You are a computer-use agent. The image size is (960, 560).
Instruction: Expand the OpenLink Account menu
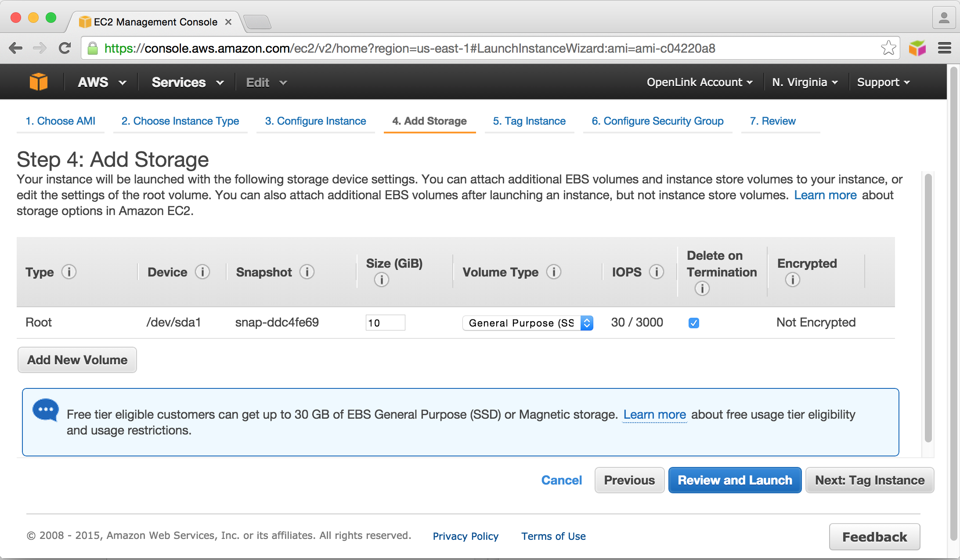point(699,83)
